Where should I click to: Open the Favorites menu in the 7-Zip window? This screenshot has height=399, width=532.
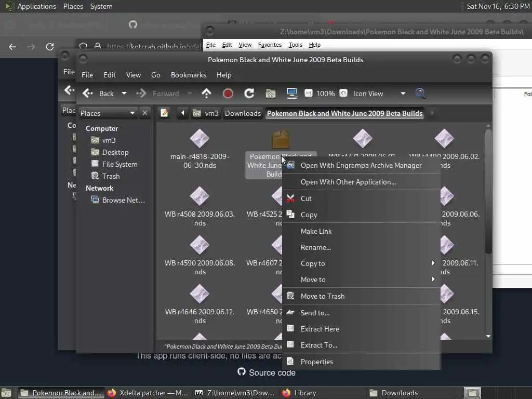click(x=270, y=45)
